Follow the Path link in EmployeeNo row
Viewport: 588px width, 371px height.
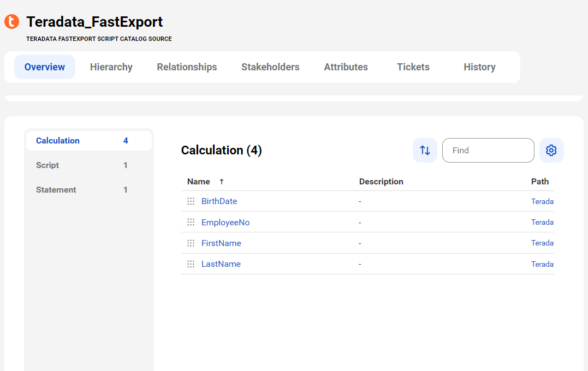(x=542, y=222)
